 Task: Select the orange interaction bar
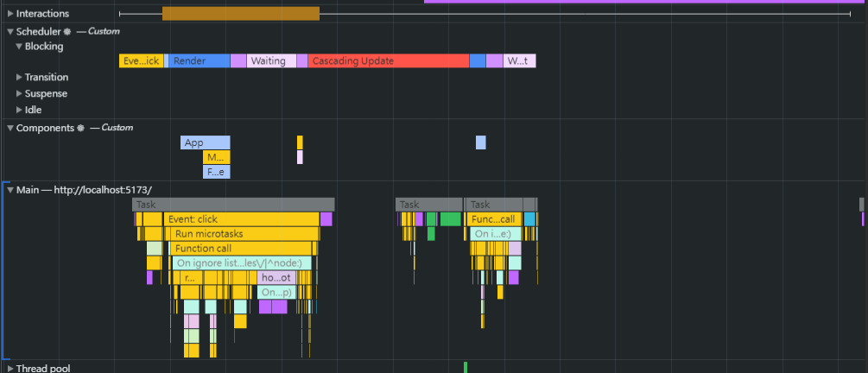(240, 14)
